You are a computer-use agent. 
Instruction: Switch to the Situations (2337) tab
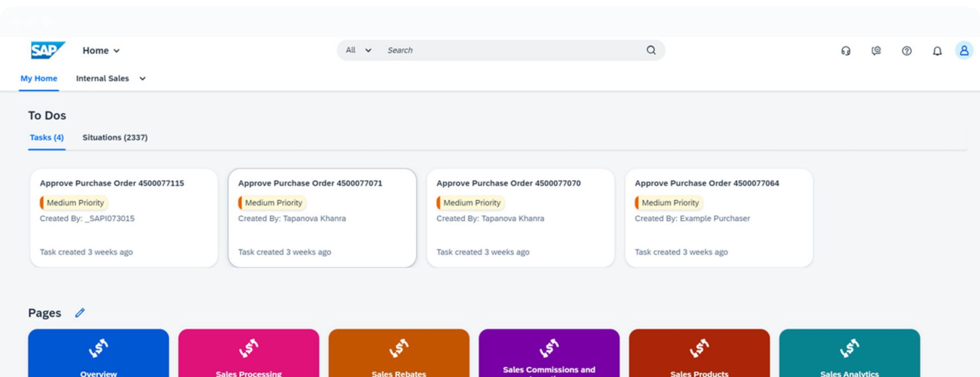point(115,137)
